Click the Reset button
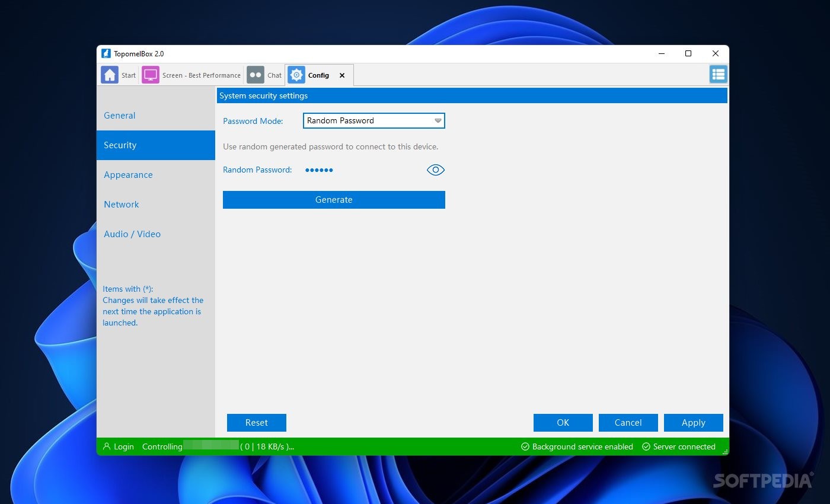 pyautogui.click(x=257, y=423)
